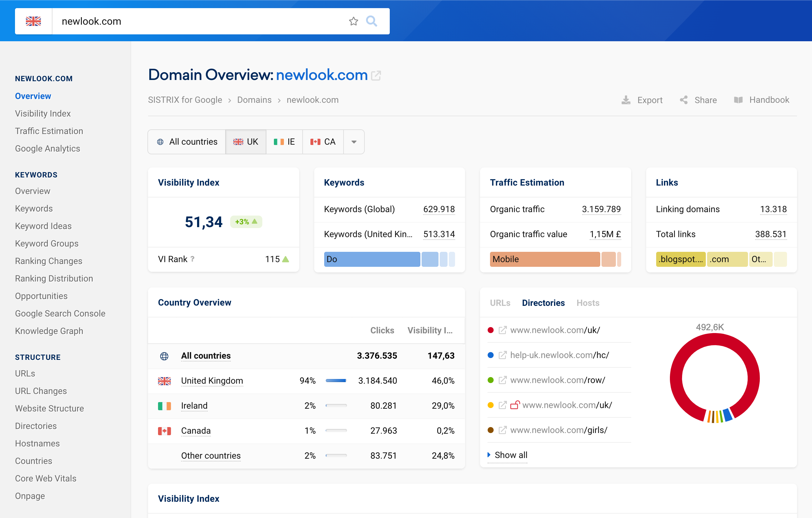Click the United Kingdom flag in Country Overview
This screenshot has height=518, width=812.
pos(165,381)
